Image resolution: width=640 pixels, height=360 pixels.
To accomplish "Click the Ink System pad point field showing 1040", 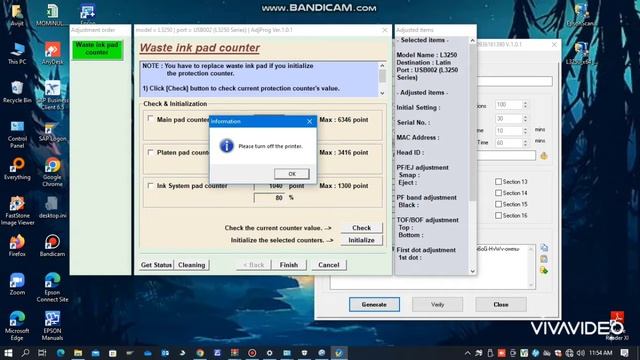I will 269,186.
